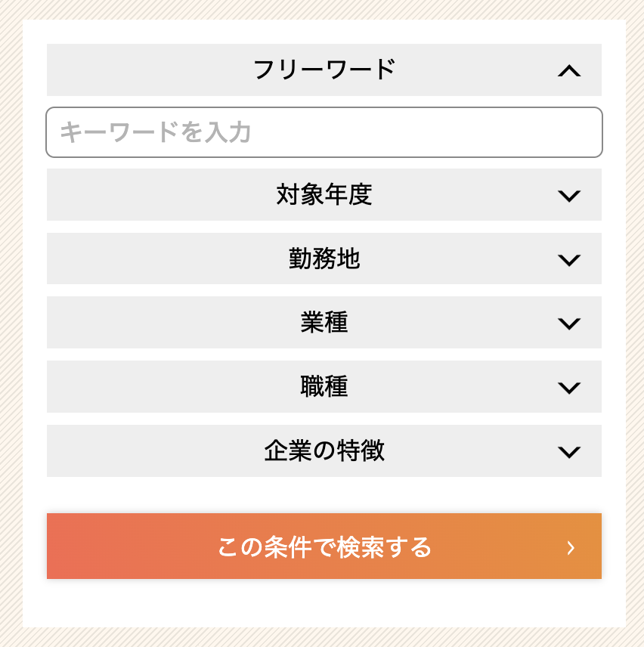
Task: Click the down chevron beside 勤務地
Action: point(568,260)
